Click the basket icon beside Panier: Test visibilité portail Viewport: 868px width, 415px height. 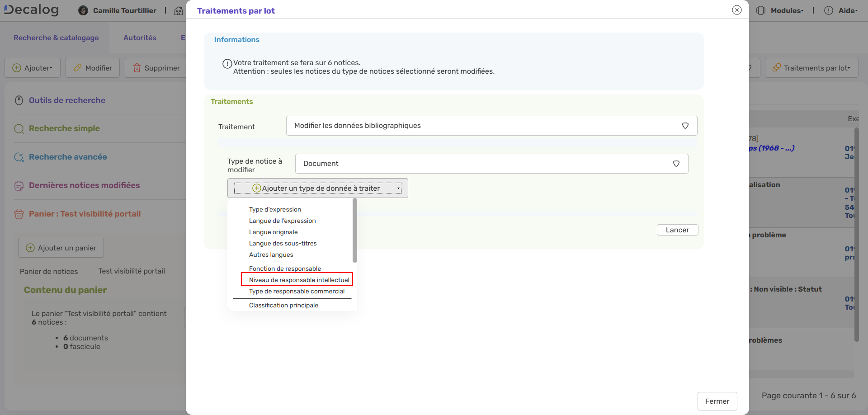[19, 214]
